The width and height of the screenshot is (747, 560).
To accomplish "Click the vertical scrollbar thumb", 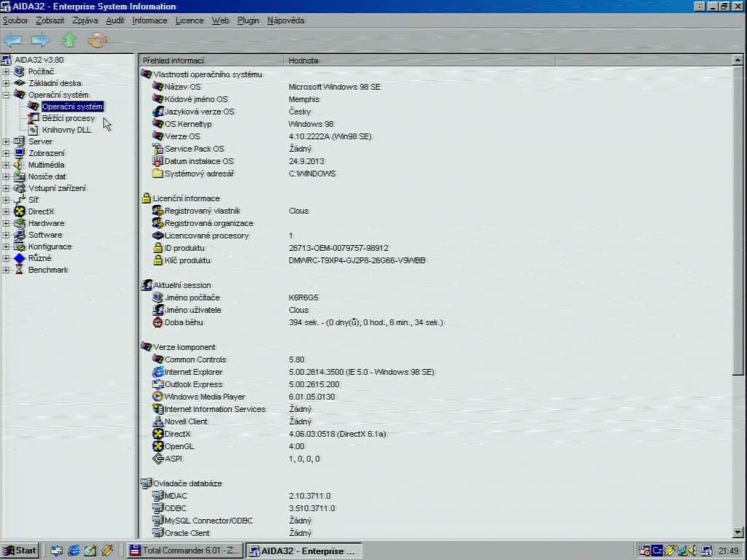I will pos(738,220).
